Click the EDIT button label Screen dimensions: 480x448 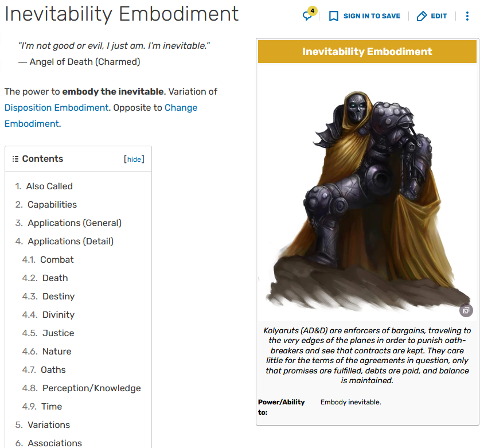439,16
